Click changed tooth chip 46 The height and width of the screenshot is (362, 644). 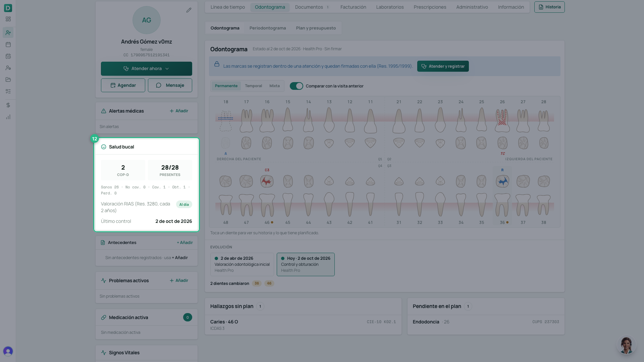click(269, 284)
